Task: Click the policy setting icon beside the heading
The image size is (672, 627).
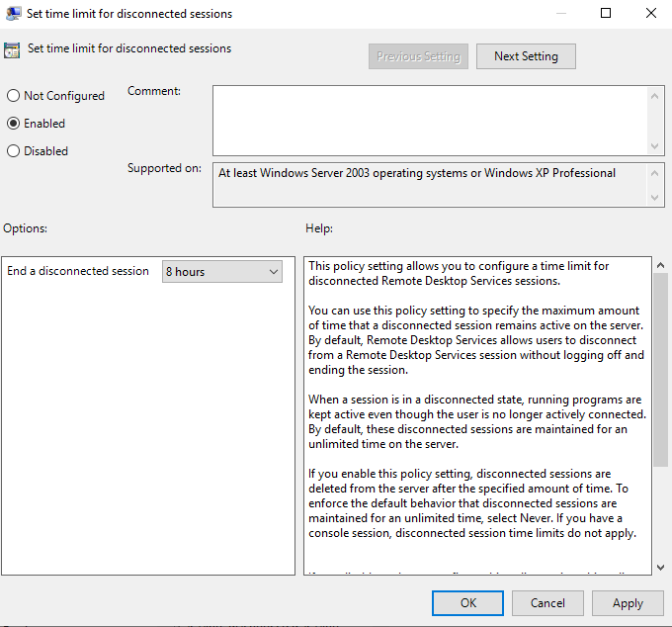Action: pyautogui.click(x=12, y=50)
